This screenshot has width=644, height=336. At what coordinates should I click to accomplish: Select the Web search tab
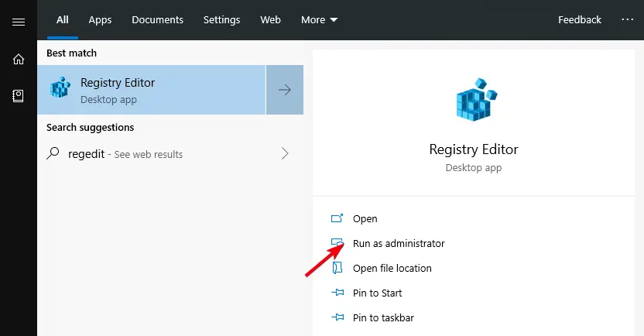(270, 20)
